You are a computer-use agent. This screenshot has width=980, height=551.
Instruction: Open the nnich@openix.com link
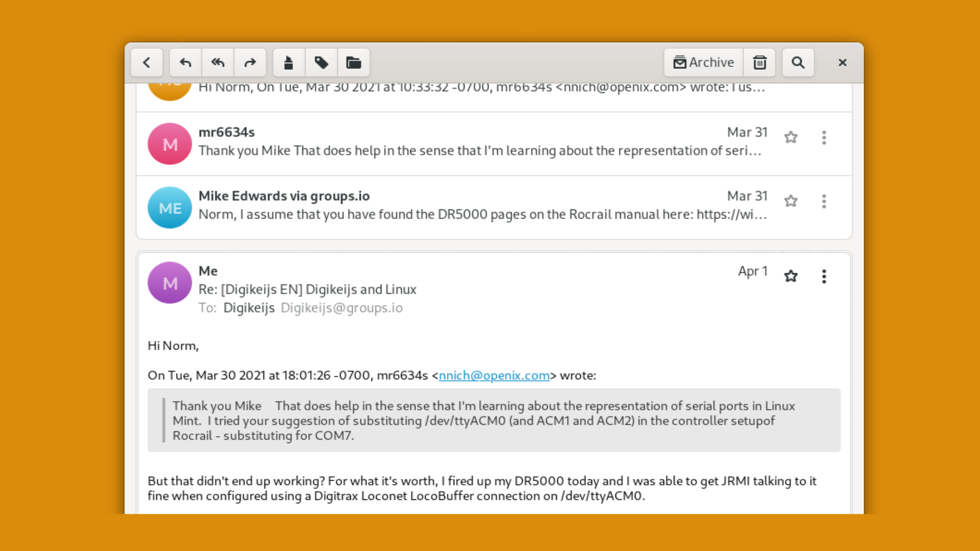click(x=494, y=375)
